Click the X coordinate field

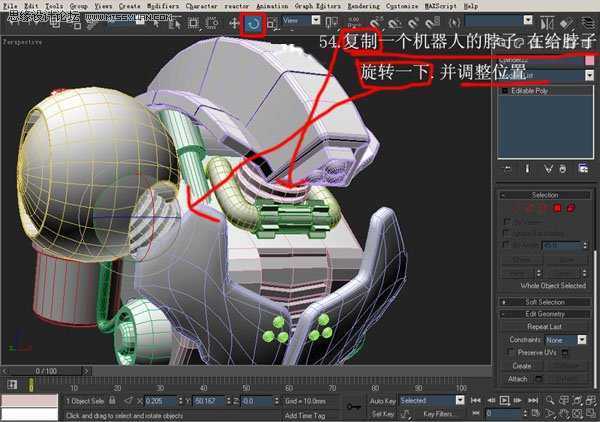[160, 401]
